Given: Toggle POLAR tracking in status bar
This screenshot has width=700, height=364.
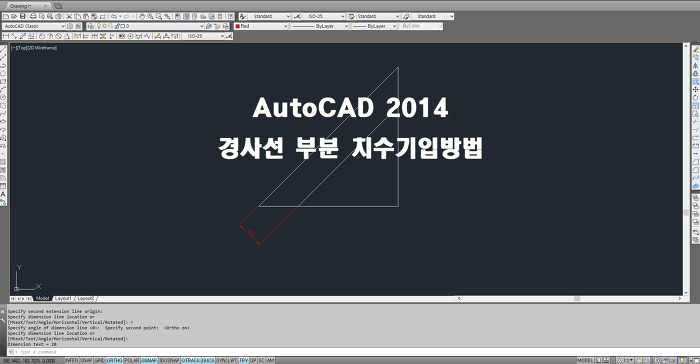Looking at the screenshot, I should click(x=132, y=360).
